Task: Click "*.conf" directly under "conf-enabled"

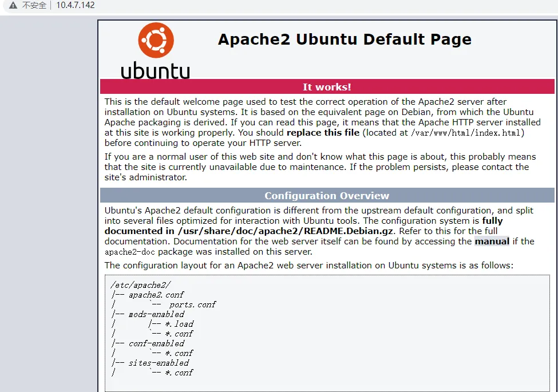Action: click(179, 353)
